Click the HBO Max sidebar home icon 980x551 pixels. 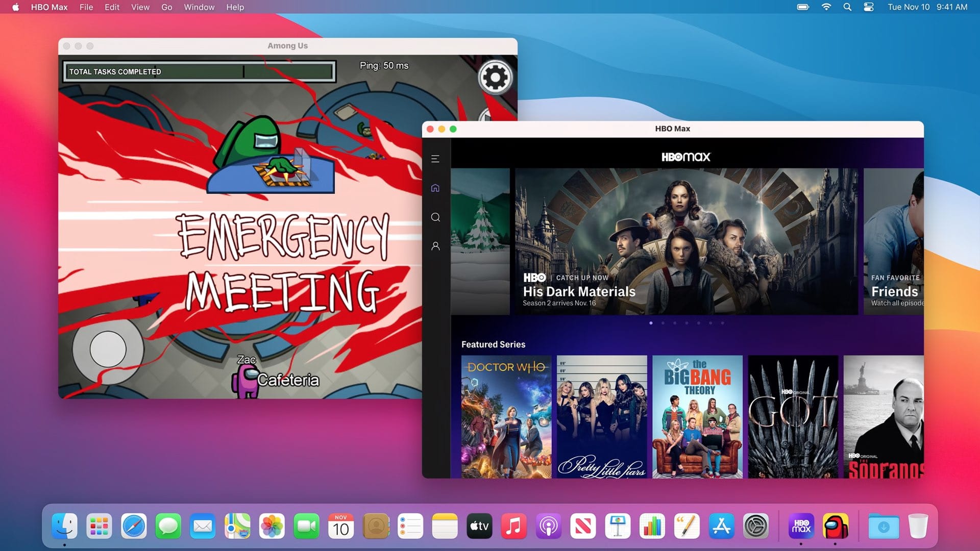[437, 188]
